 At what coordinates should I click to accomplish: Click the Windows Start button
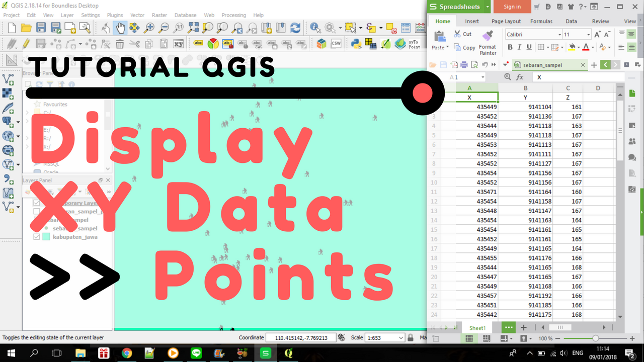tap(10, 353)
